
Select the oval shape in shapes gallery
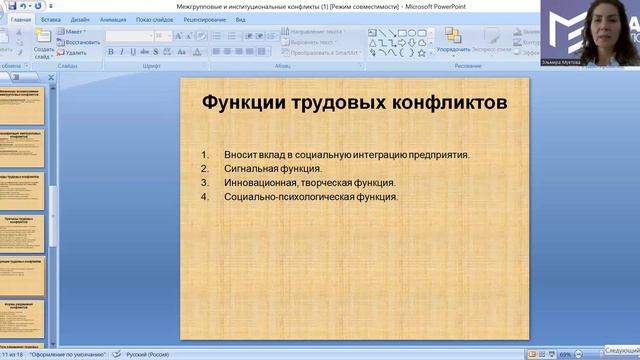(x=412, y=33)
